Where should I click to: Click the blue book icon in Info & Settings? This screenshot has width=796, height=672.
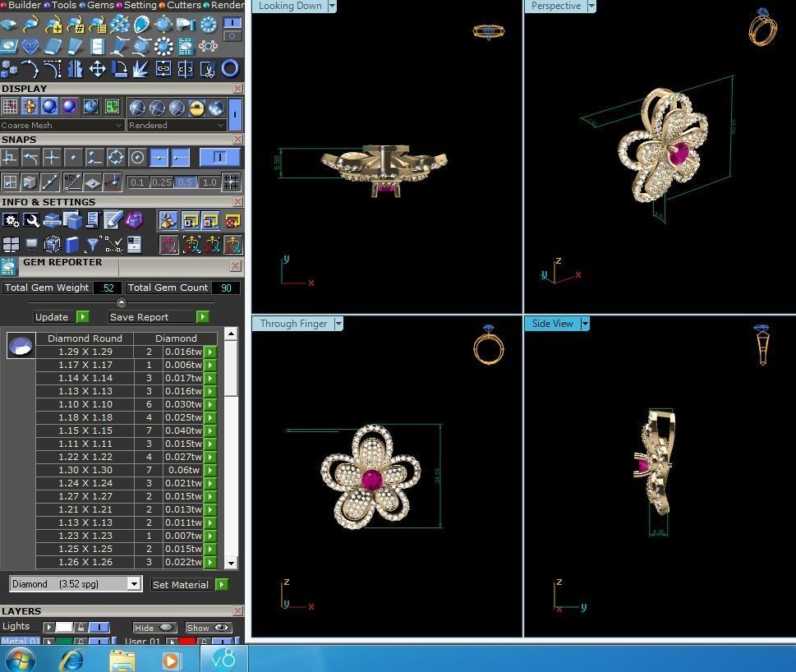71,245
